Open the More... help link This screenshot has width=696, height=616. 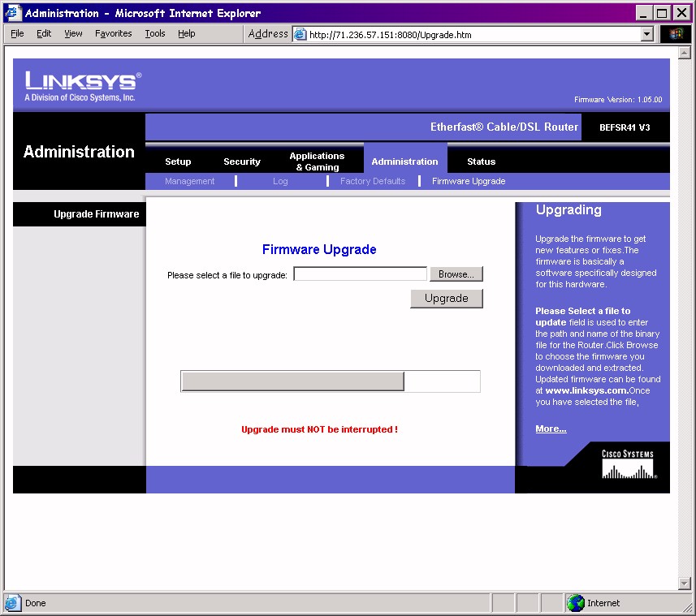(551, 429)
